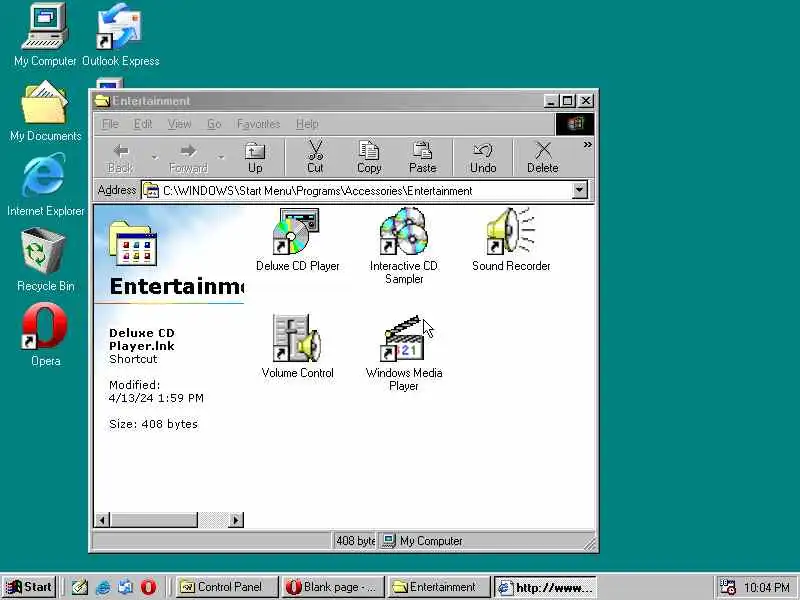Viewport: 800px width, 600px height.
Task: Click the Paste toolbar button
Action: click(422, 158)
